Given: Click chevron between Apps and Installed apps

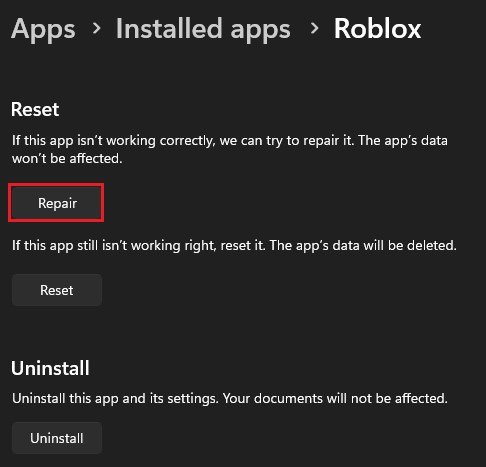Looking at the screenshot, I should point(96,29).
